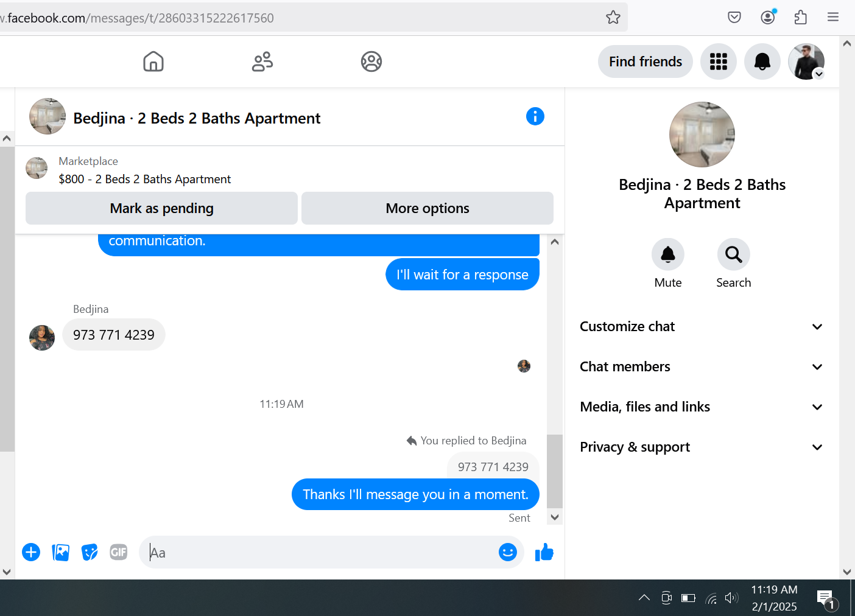Image resolution: width=855 pixels, height=616 pixels.
Task: Open the Windows action center notifications
Action: pos(827,598)
